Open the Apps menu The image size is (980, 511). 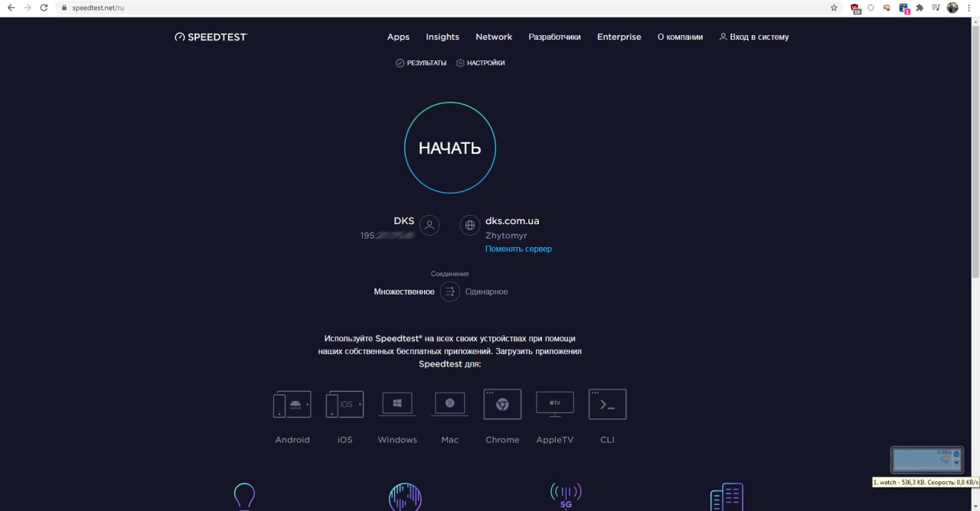[398, 37]
